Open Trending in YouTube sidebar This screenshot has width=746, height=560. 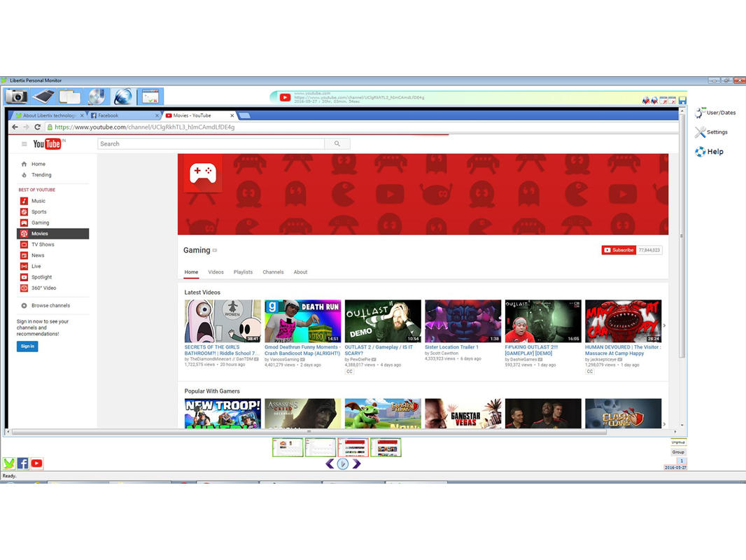pyautogui.click(x=41, y=175)
